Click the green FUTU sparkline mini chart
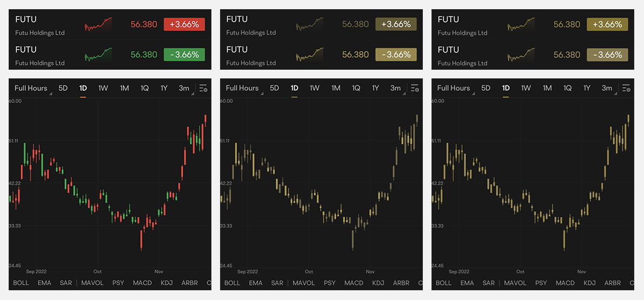 point(98,55)
